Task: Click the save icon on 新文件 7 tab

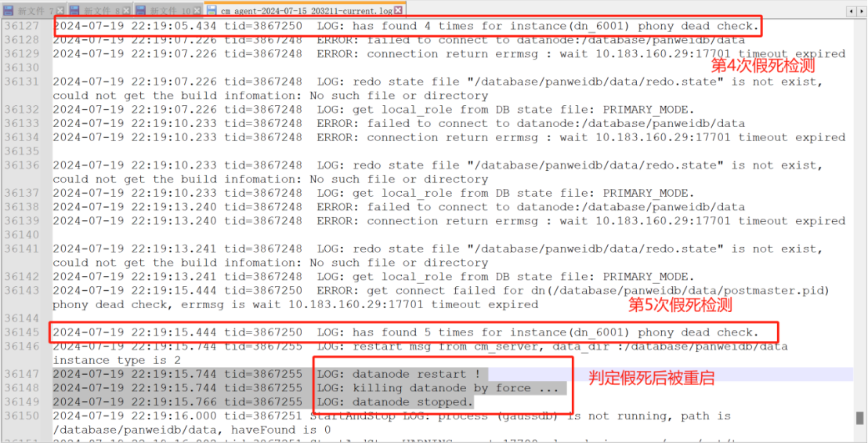Action: [x=9, y=10]
